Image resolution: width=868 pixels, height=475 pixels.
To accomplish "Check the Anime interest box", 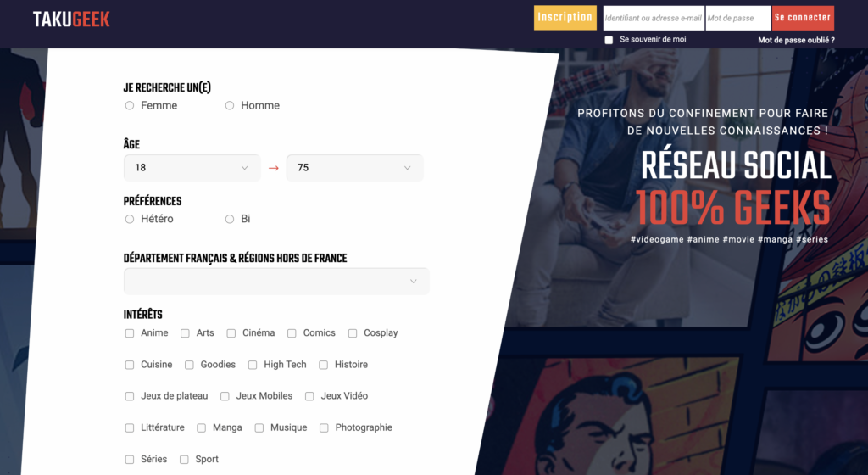I will pyautogui.click(x=130, y=333).
